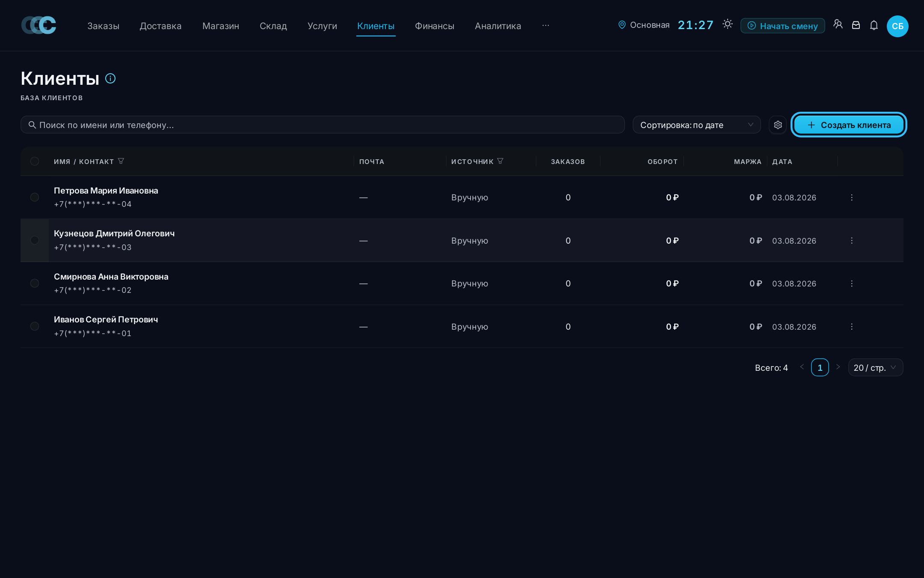
Task: Open the Доставка tab
Action: (x=160, y=26)
